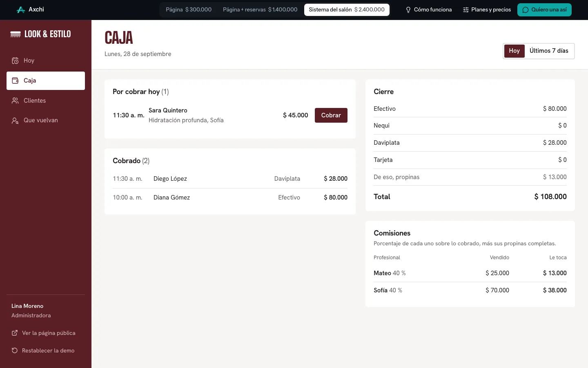This screenshot has height=368, width=588.
Task: Click Quiero una así button
Action: coord(544,10)
